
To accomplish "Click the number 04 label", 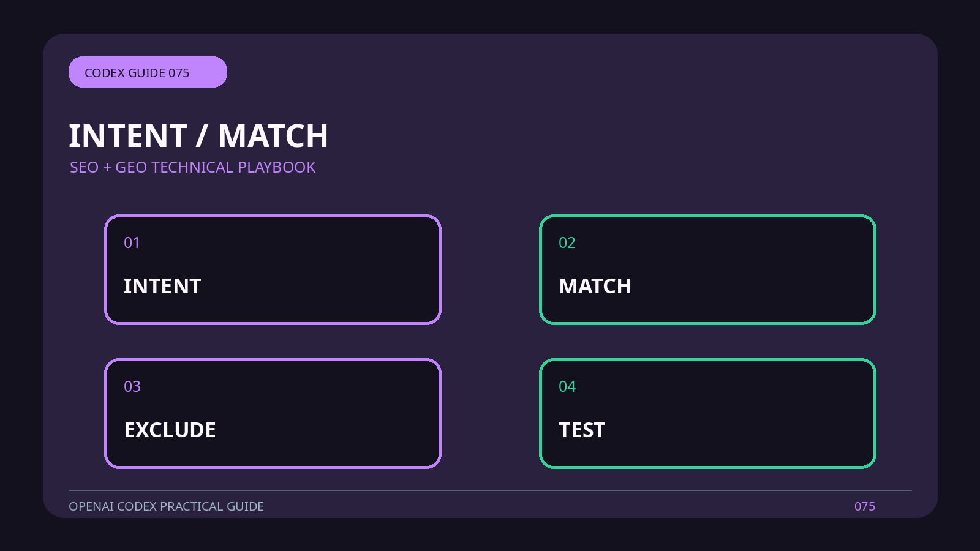I will point(567,387).
